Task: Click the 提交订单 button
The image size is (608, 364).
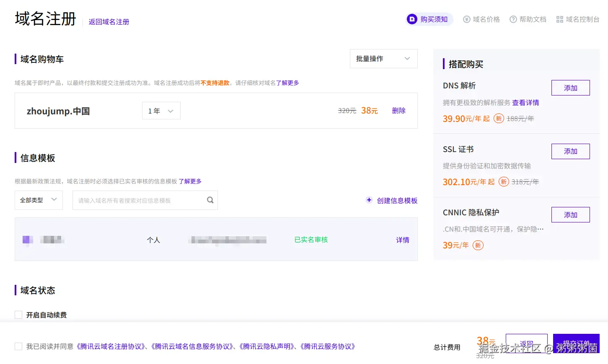Action: (576, 343)
